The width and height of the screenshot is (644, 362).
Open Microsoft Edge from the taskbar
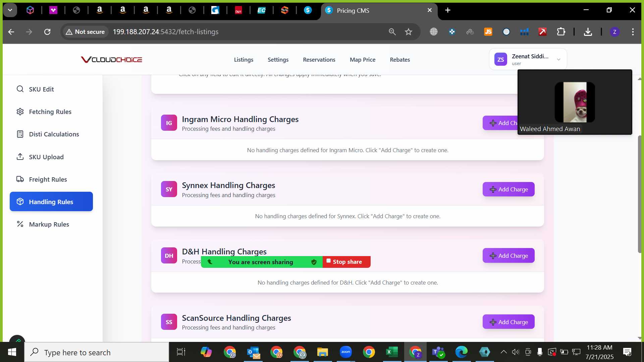tap(461, 352)
